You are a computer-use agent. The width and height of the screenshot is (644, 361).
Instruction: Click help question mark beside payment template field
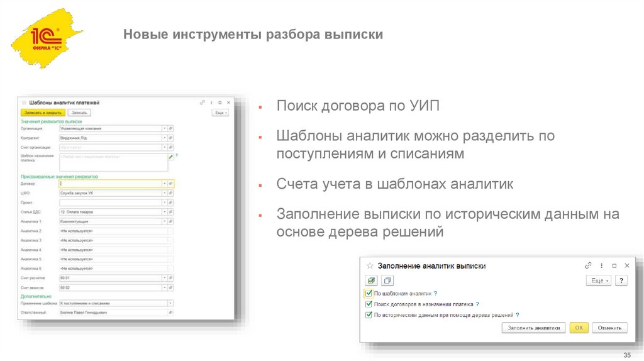click(x=177, y=155)
